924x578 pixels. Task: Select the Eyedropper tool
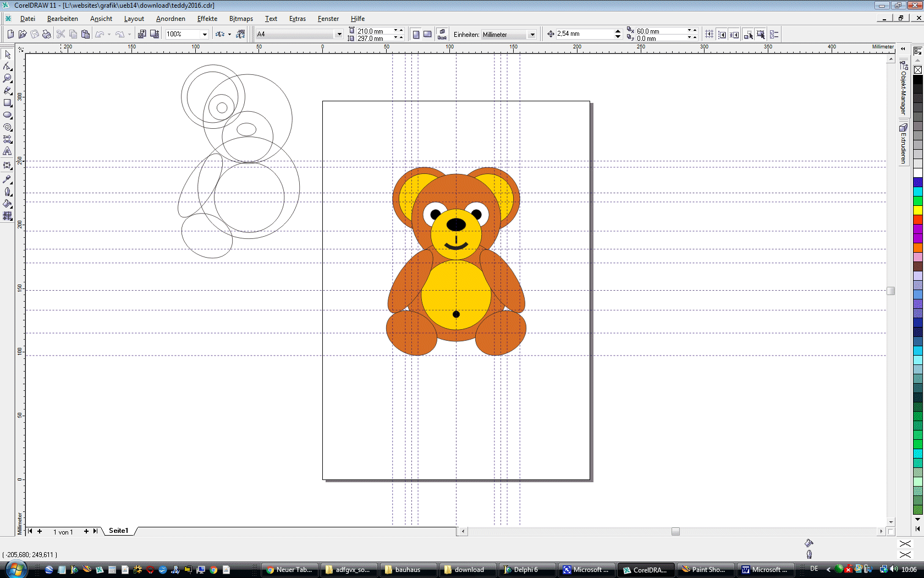[x=8, y=179]
